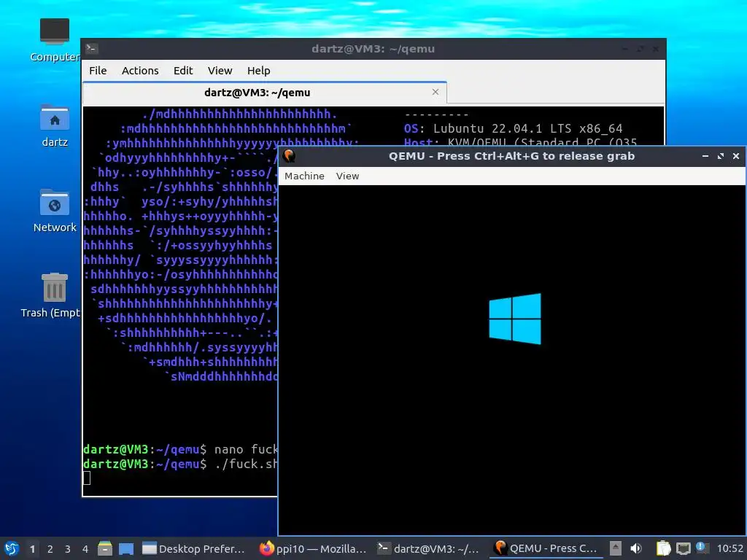Open Actions menu in terminal window
Image resolution: width=747 pixels, height=560 pixels.
(x=140, y=71)
